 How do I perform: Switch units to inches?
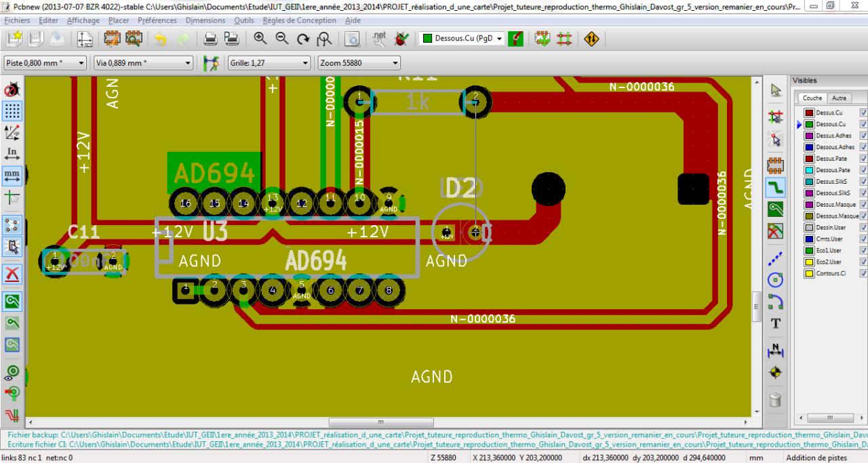[12, 153]
